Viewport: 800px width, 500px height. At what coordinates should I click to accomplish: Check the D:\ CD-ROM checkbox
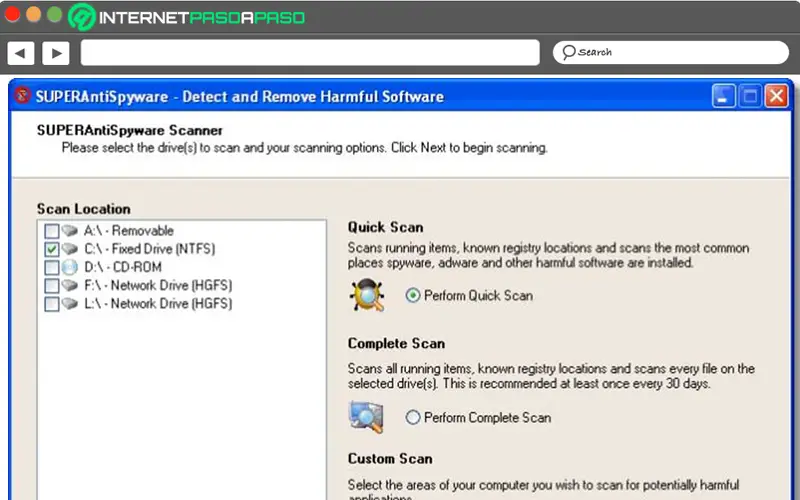52,267
